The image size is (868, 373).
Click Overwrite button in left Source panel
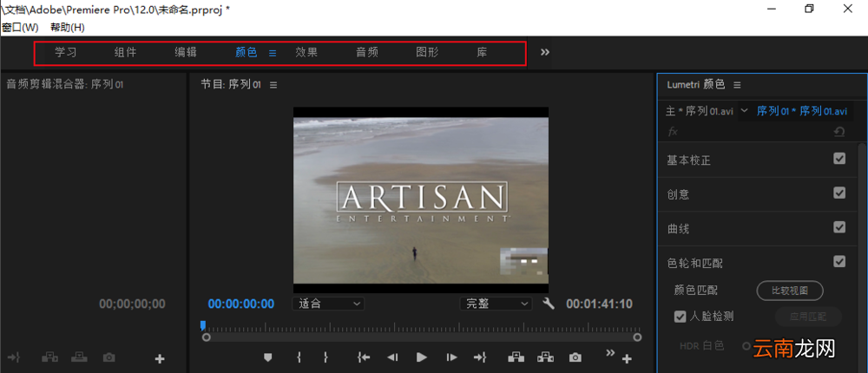79,357
